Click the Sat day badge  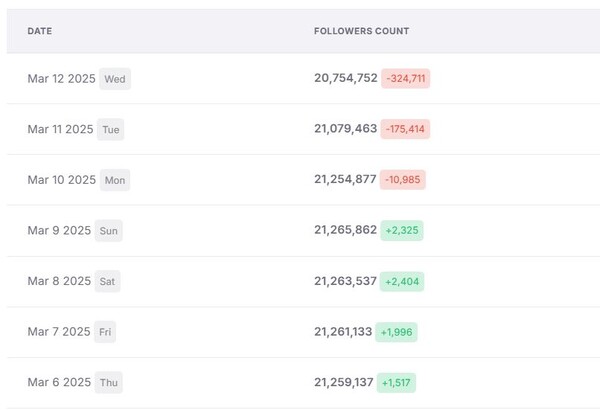pos(107,282)
